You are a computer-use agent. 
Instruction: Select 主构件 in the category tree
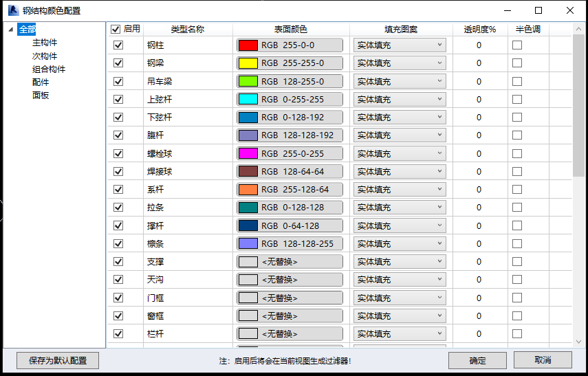[45, 43]
